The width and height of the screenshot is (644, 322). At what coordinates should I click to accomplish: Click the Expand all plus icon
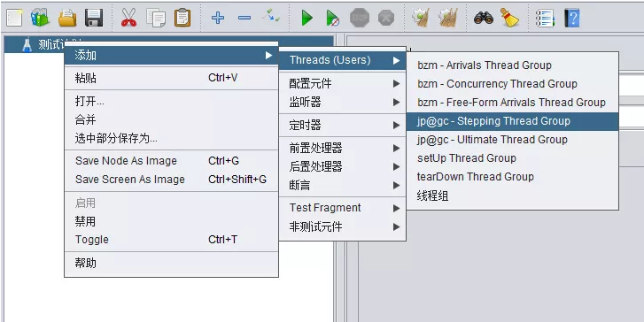click(x=218, y=18)
